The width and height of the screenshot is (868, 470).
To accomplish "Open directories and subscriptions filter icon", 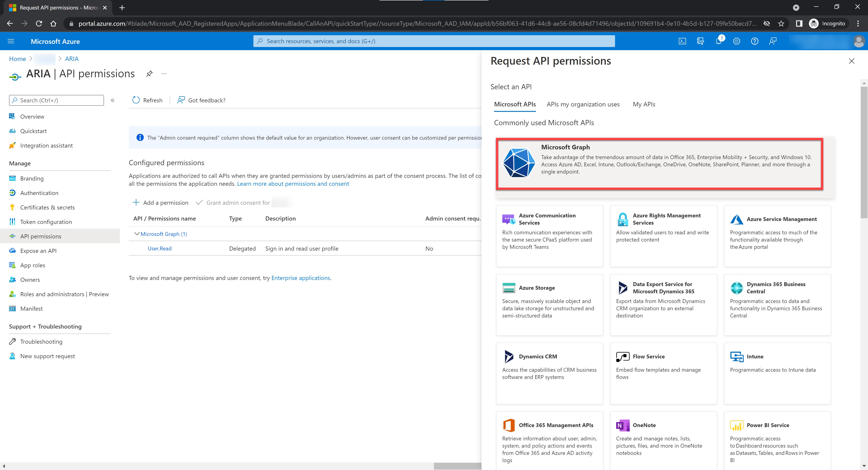I will 700,41.
